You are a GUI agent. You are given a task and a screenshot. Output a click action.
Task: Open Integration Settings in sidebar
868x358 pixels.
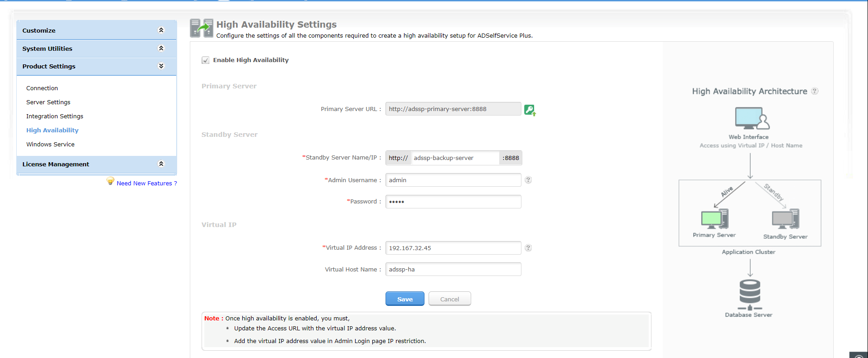tap(55, 116)
